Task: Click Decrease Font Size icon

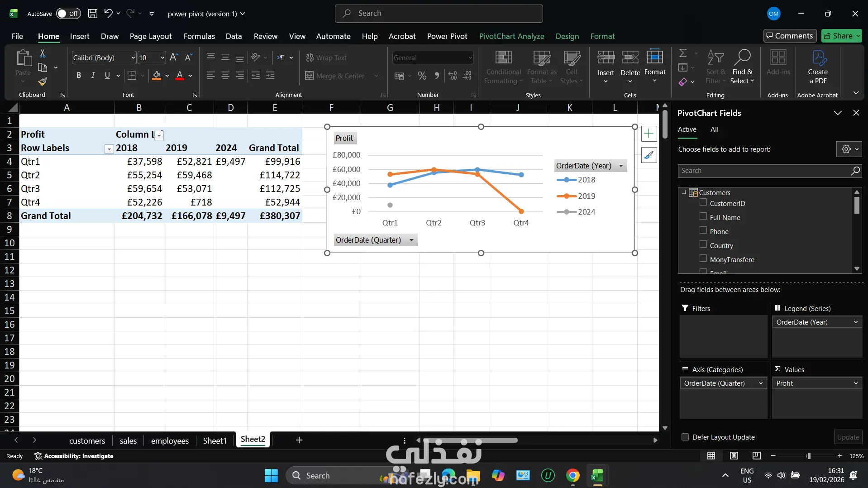Action: (x=189, y=57)
